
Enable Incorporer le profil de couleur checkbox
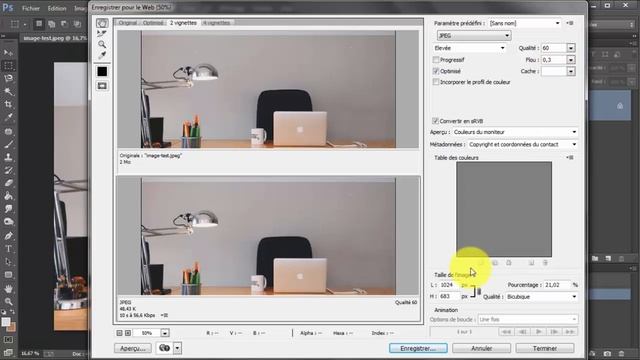coord(436,82)
